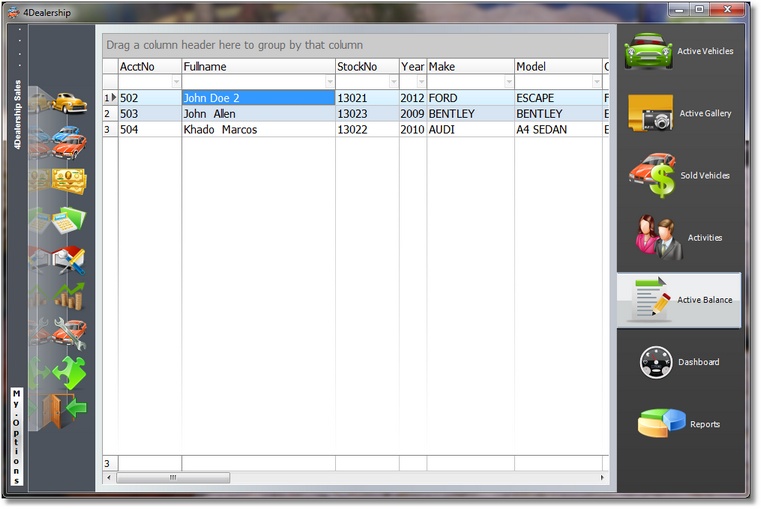Open the AcctNo column filter dropdown
This screenshot has height=509, width=761.
(176, 82)
